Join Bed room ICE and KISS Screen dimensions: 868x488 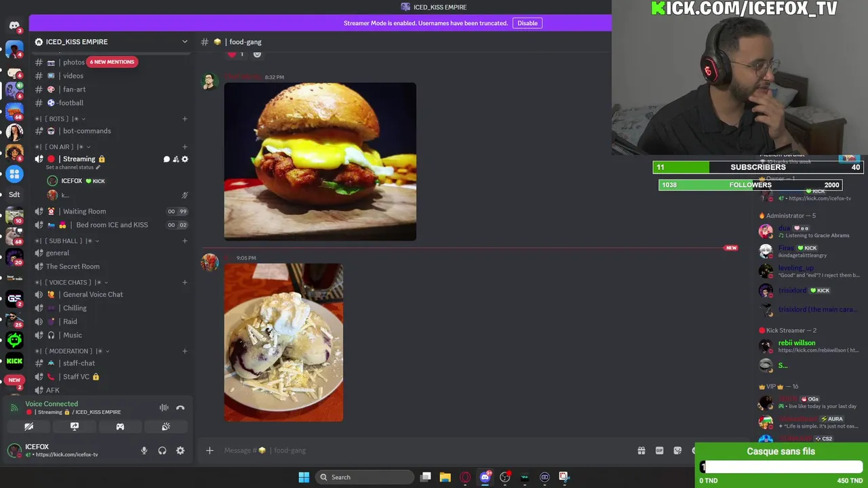(111, 225)
